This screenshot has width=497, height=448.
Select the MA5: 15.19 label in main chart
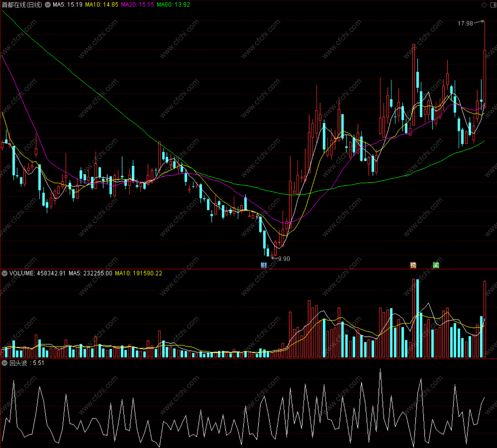point(68,5)
